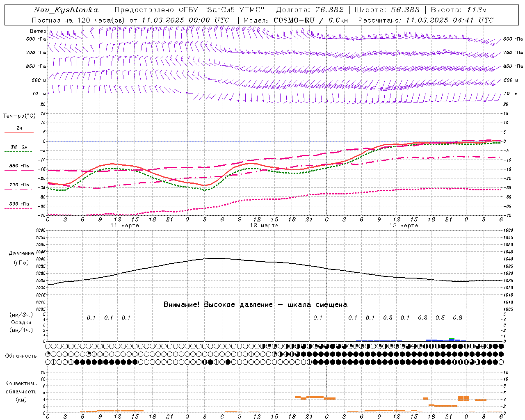Click the Облачность cloud cover row label
This screenshot has height=420, width=525.
(x=21, y=356)
